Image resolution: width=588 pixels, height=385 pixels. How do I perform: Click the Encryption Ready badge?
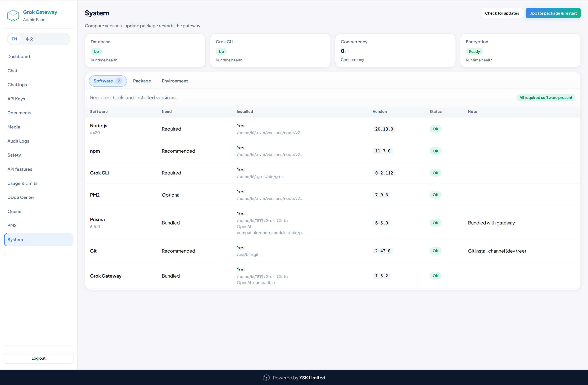click(474, 52)
